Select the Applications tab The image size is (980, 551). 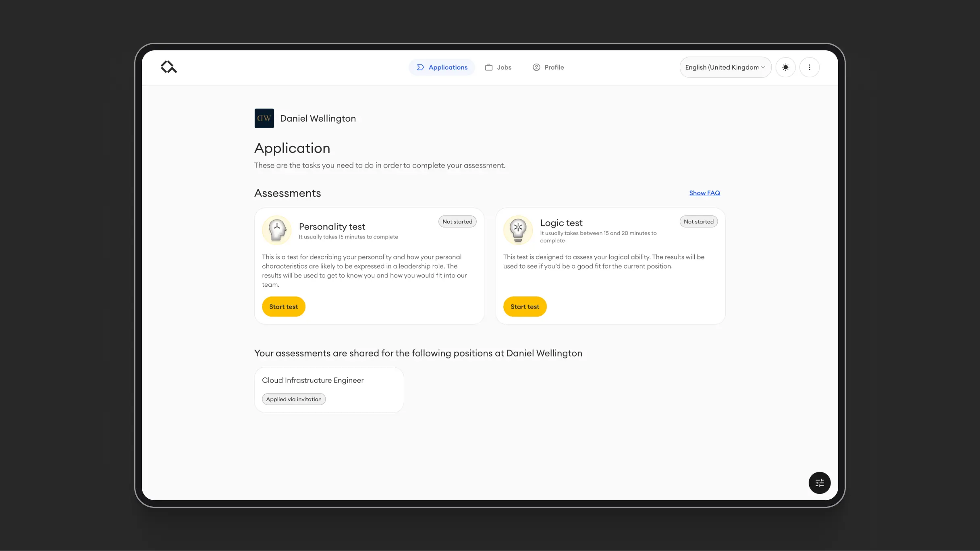coord(442,67)
